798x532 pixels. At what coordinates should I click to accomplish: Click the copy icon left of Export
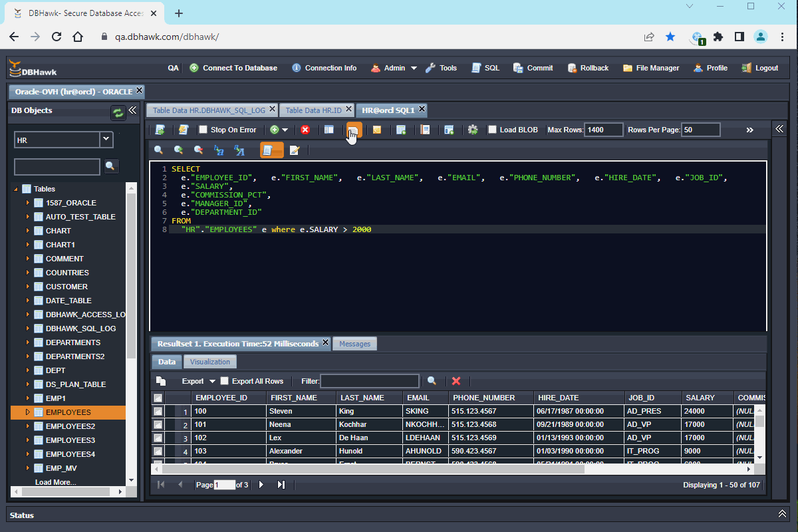[161, 381]
